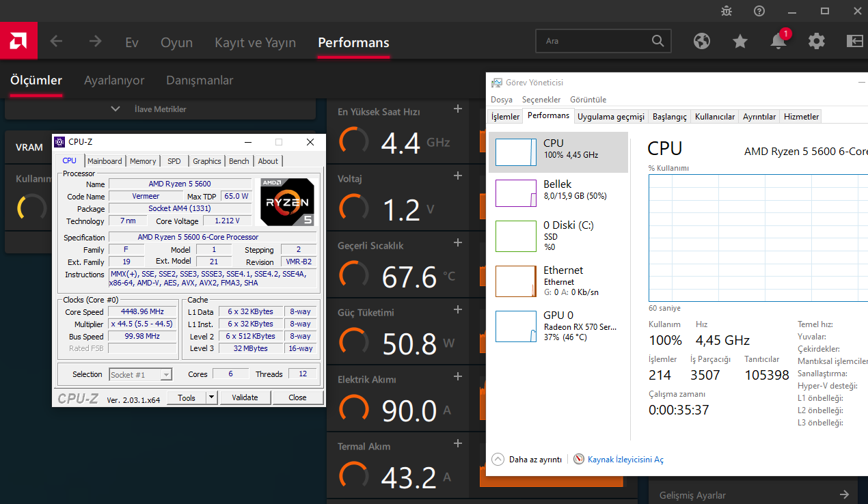
Task: Open the Mainboard tab in CPU-Z
Action: click(x=105, y=161)
